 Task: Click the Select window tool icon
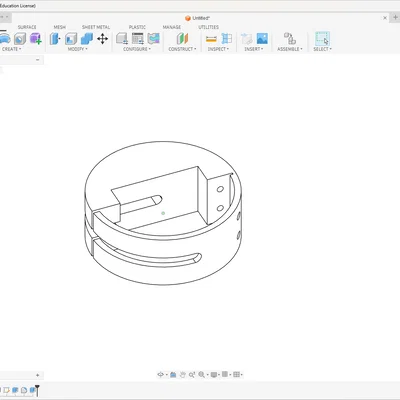(322, 39)
